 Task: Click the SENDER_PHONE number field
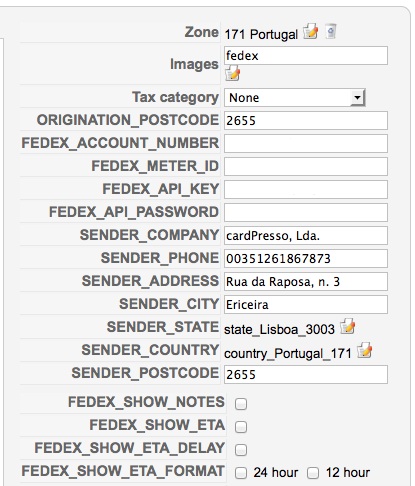click(x=306, y=259)
